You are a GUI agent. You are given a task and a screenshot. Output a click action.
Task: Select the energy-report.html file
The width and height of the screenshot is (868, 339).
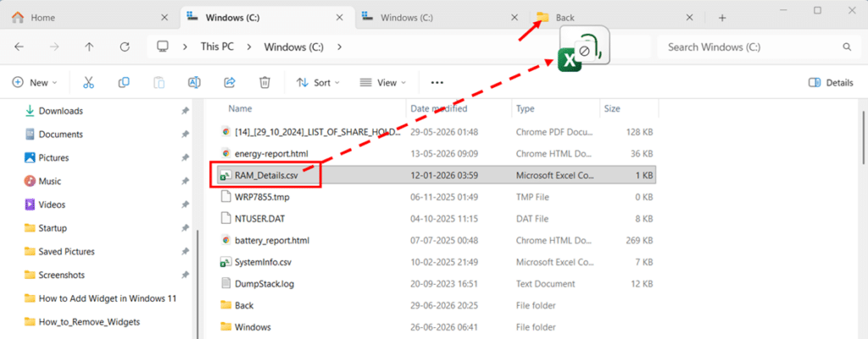click(437, 153)
